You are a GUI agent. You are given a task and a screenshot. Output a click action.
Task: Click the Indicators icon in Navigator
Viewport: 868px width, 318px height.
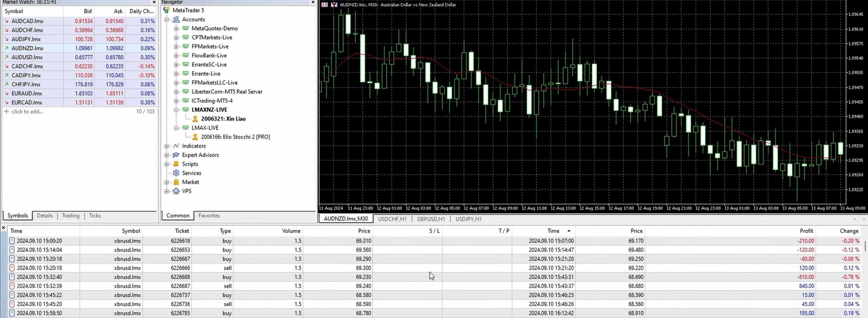pyautogui.click(x=176, y=146)
